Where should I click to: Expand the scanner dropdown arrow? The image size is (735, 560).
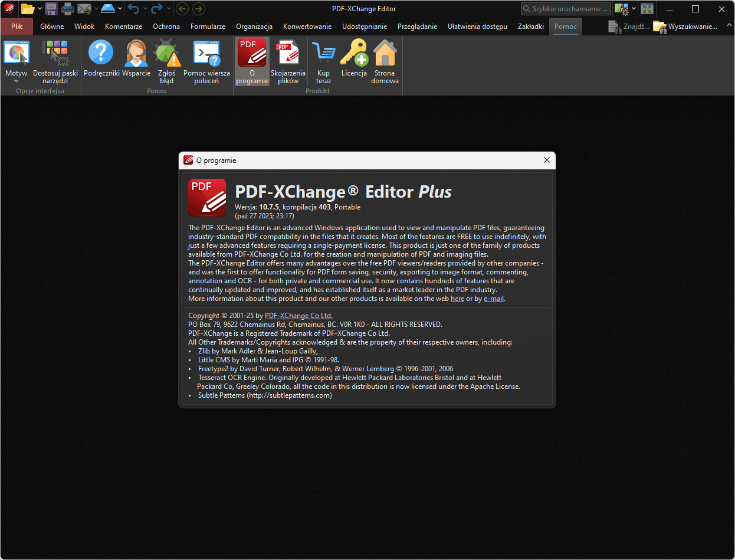point(120,9)
